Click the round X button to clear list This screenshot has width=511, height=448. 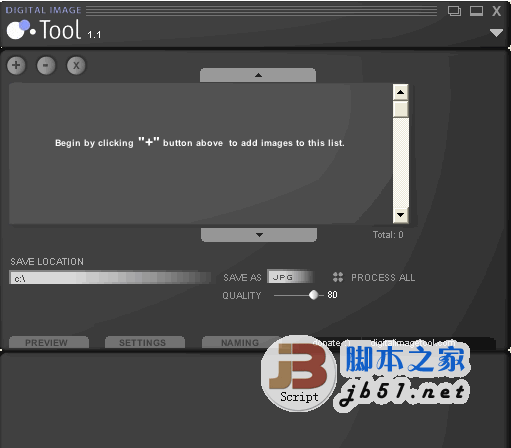(x=76, y=65)
